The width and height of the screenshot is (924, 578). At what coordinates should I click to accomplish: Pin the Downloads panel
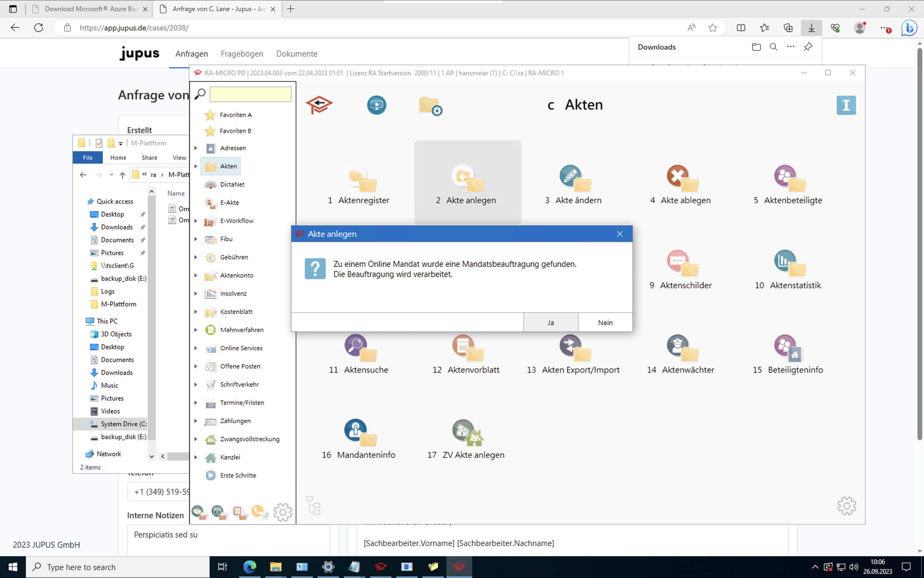pyautogui.click(x=808, y=47)
